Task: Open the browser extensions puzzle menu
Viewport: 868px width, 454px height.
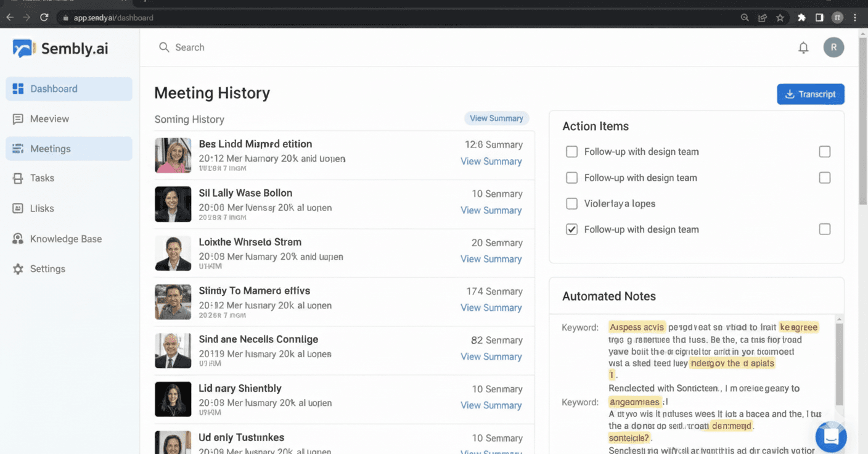Action: coord(801,17)
